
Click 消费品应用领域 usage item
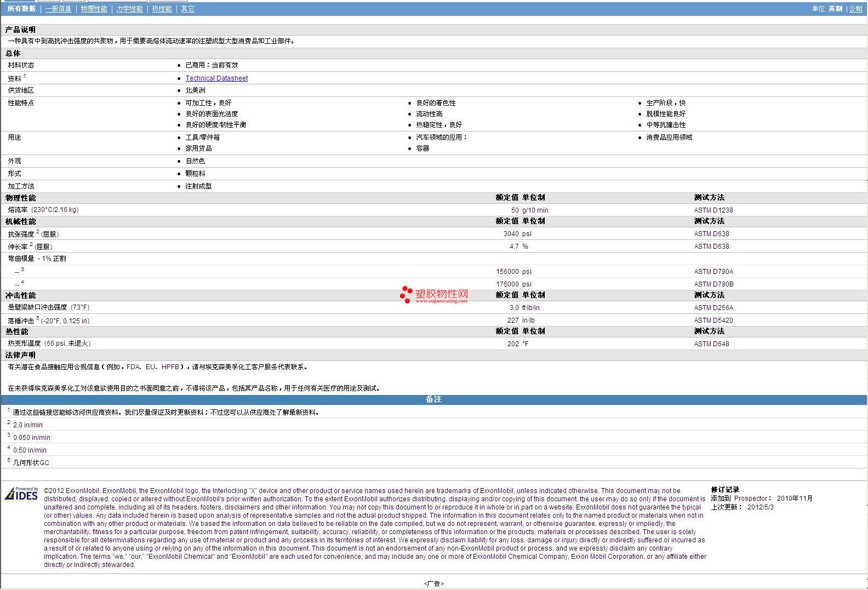pos(669,138)
